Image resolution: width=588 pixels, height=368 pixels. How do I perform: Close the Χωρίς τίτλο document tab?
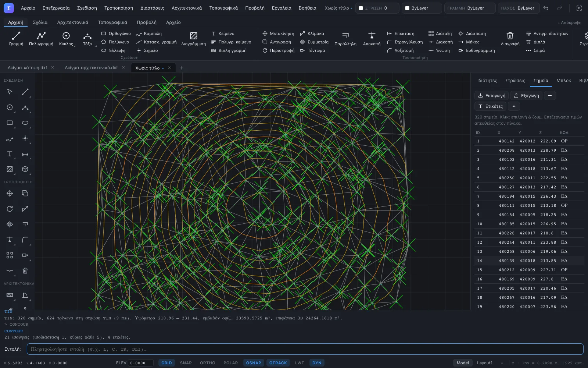point(169,68)
